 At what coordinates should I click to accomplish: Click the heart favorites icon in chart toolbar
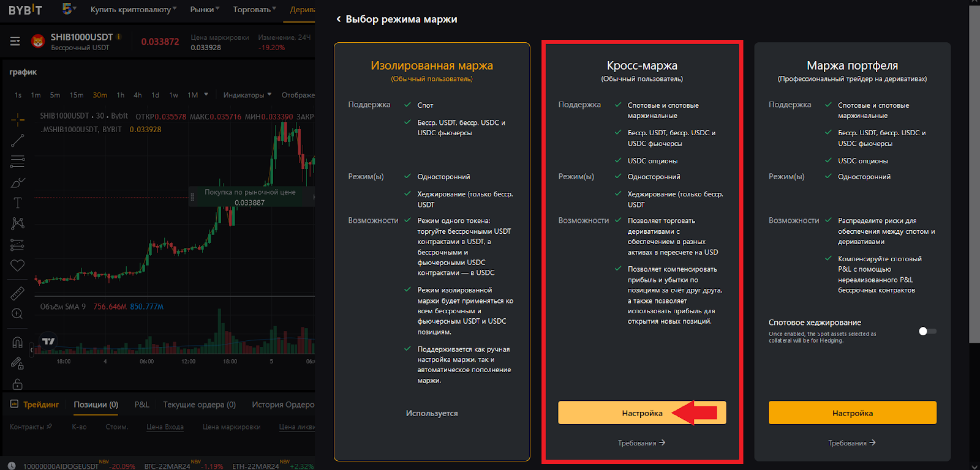click(x=17, y=265)
